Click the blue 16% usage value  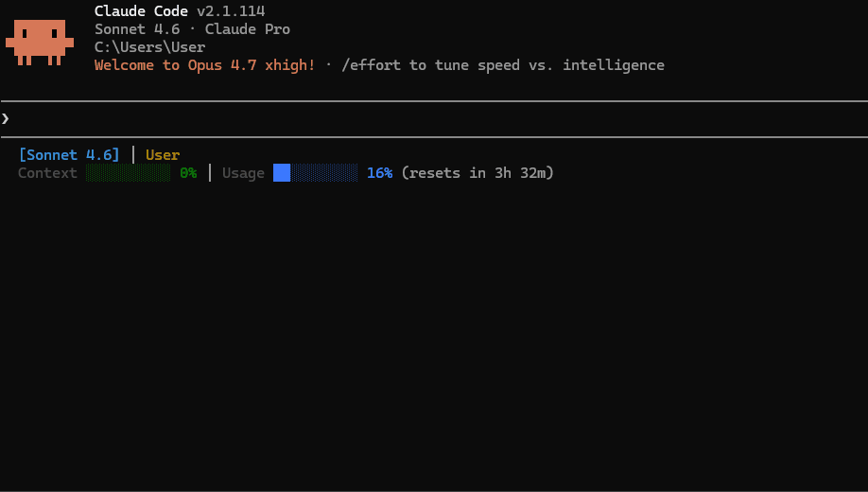click(x=379, y=173)
